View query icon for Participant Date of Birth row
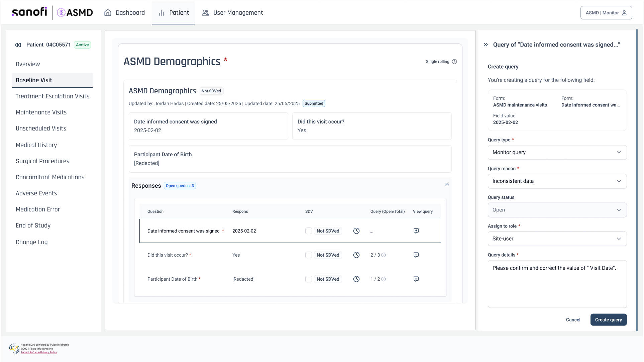The height and width of the screenshot is (362, 644). (x=416, y=279)
